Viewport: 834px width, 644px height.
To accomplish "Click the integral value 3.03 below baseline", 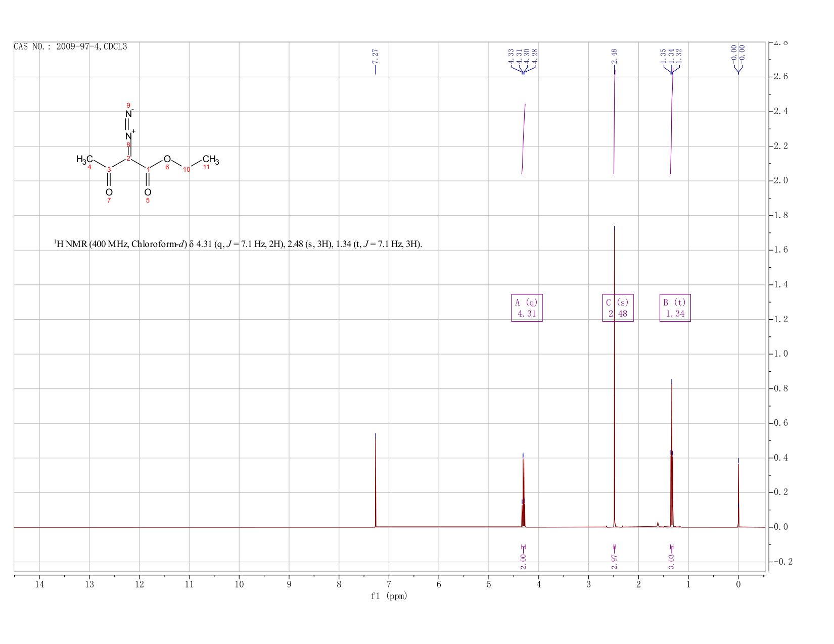I will pyautogui.click(x=672, y=561).
